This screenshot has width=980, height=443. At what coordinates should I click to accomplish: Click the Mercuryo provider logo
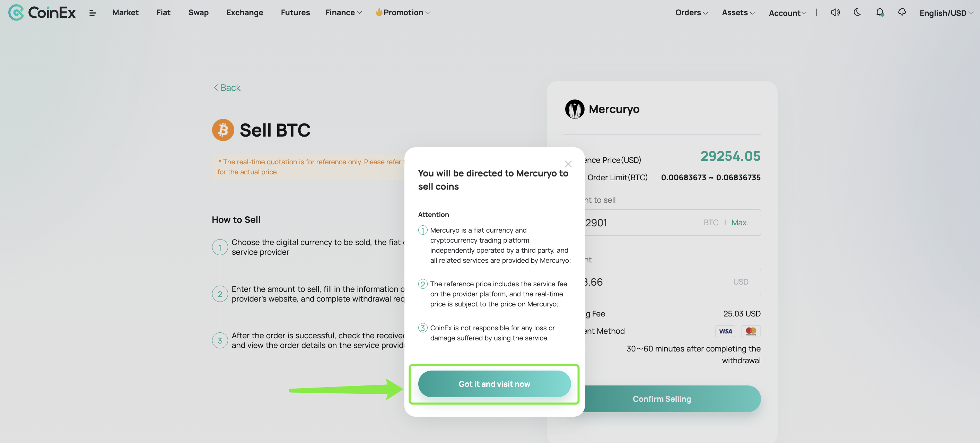coord(575,109)
